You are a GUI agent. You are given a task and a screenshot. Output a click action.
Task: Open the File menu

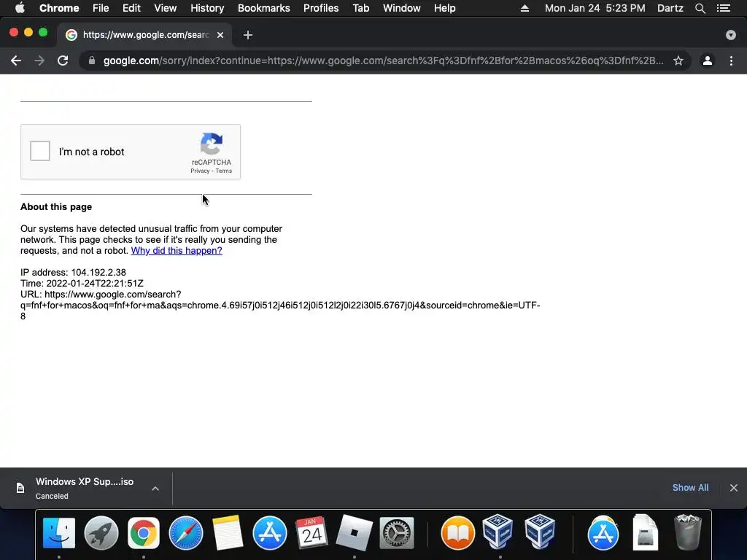pyautogui.click(x=101, y=8)
